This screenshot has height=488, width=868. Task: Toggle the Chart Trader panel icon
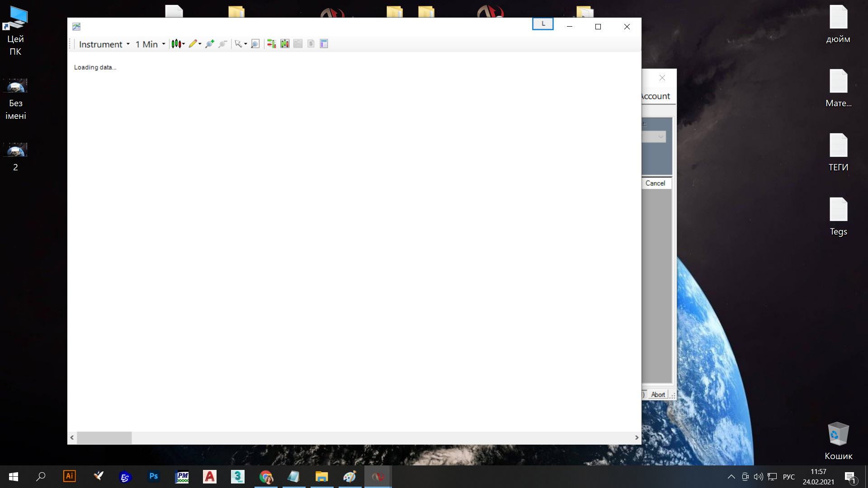[271, 44]
